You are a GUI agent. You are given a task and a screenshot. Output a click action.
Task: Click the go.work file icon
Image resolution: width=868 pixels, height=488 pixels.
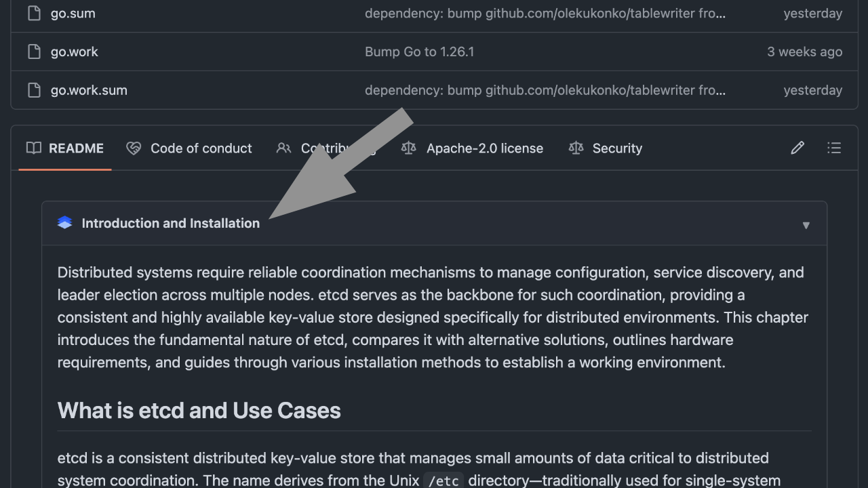[34, 52]
